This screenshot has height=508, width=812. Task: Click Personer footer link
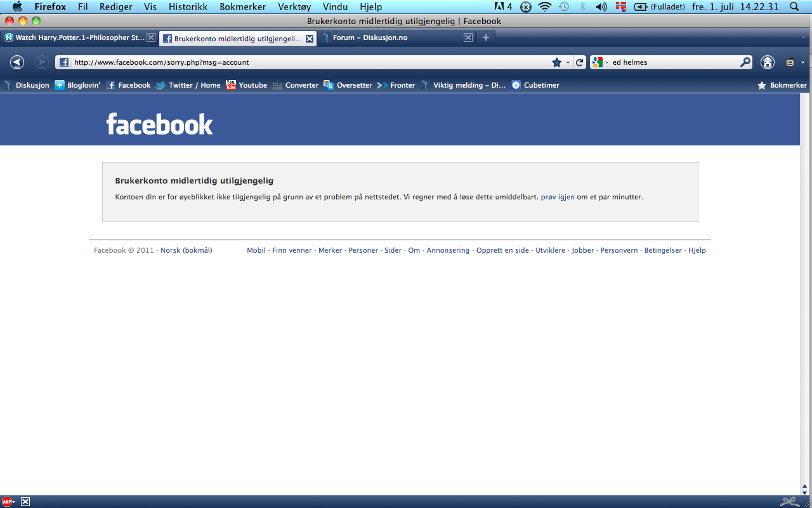pos(363,250)
